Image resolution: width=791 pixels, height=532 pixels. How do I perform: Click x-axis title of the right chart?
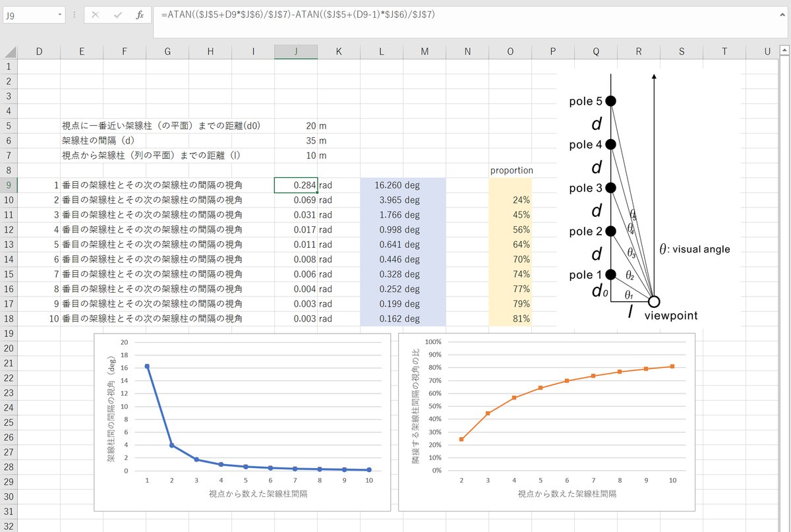click(567, 494)
